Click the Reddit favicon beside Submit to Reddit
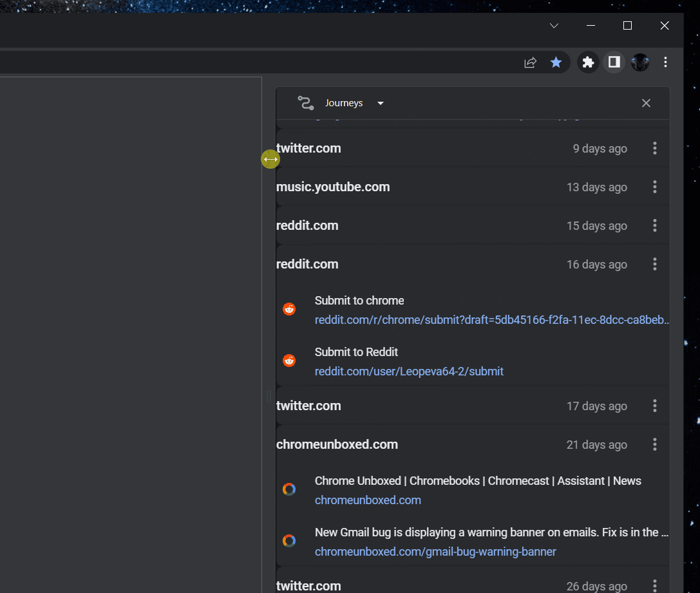Image resolution: width=700 pixels, height=593 pixels. click(x=289, y=360)
